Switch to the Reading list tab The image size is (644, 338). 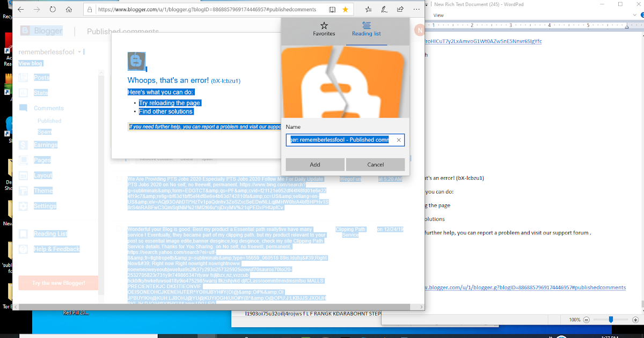(367, 29)
